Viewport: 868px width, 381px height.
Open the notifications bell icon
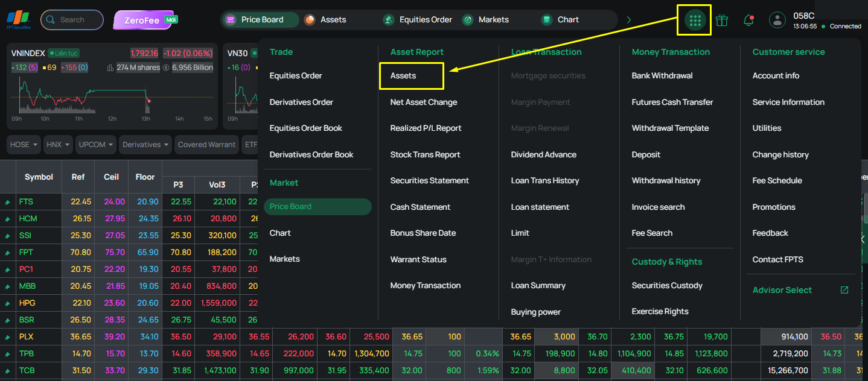tap(748, 20)
